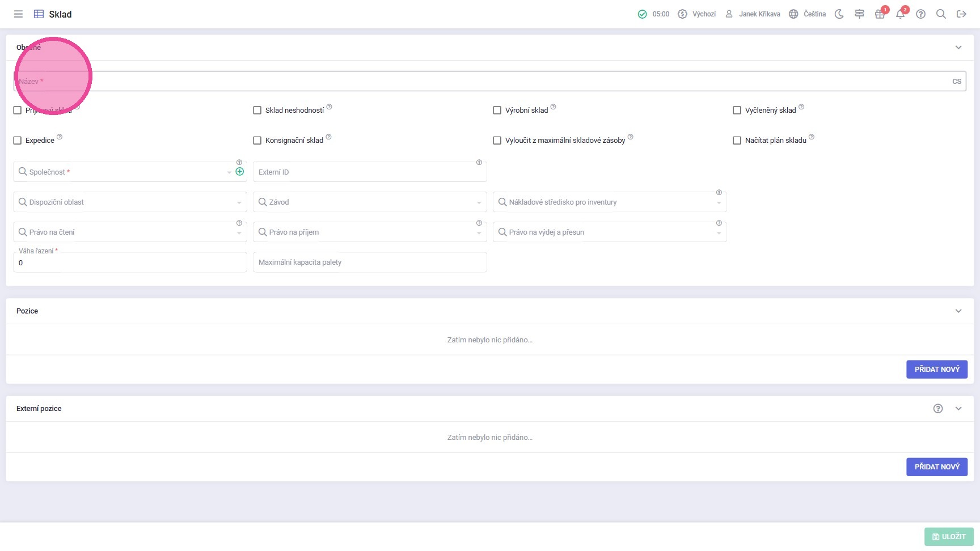Focus the Maximální kapacita palety field
The width and height of the screenshot is (980, 551).
370,262
